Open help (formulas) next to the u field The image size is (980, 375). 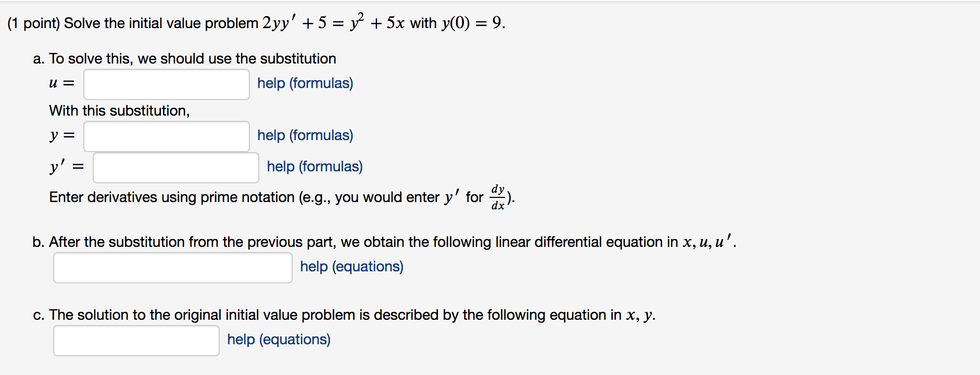pyautogui.click(x=304, y=83)
